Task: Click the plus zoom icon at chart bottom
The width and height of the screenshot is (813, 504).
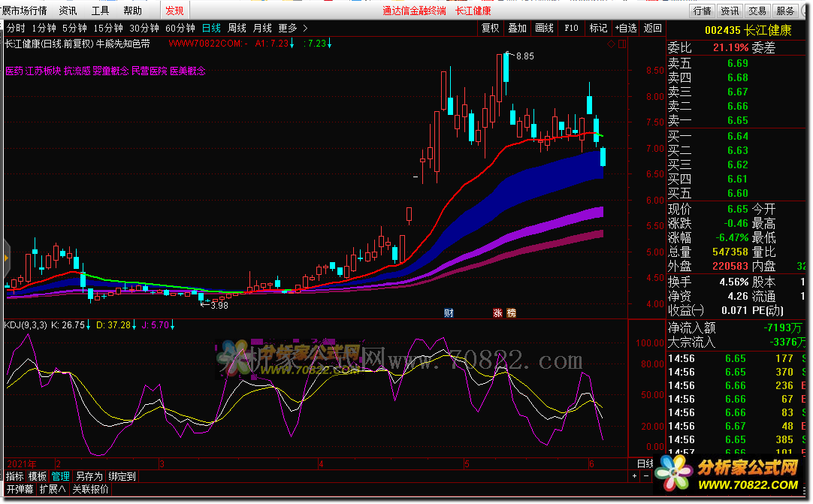Action: coord(635,475)
